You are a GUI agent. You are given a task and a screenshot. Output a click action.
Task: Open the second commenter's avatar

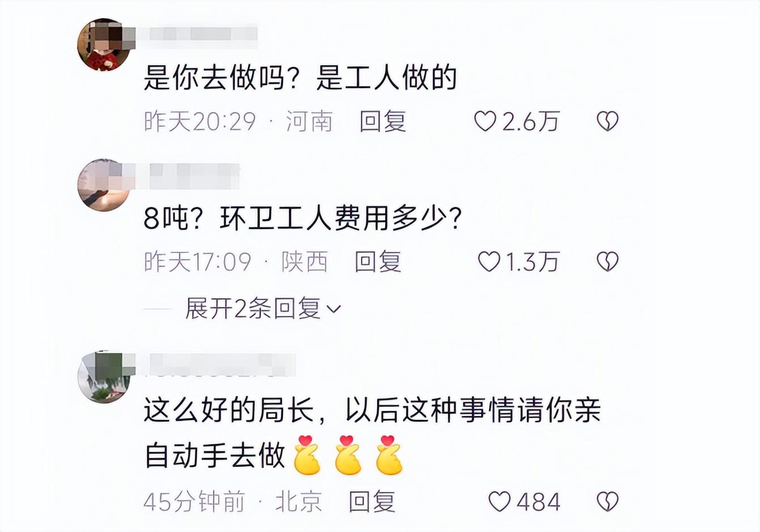[103, 185]
